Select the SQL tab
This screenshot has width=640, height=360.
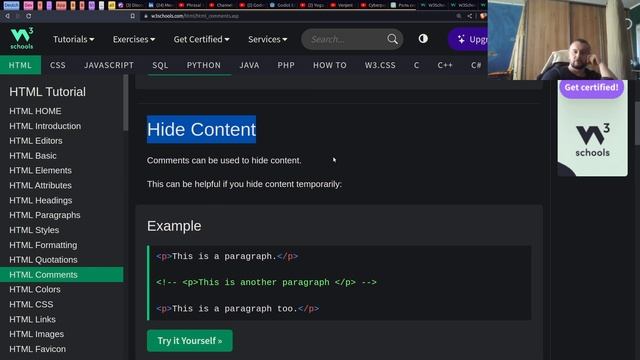(160, 65)
